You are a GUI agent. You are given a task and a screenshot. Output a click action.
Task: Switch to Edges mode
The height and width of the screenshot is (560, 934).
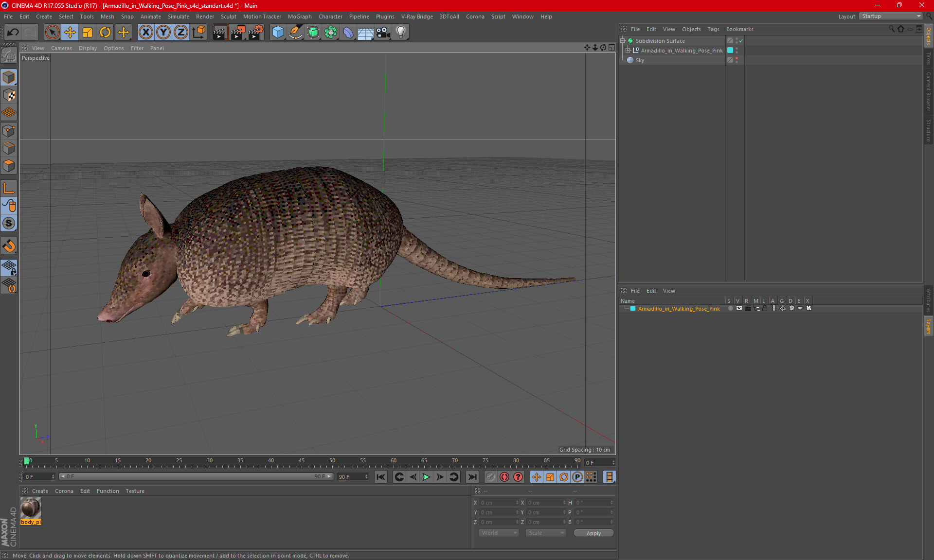(9, 148)
